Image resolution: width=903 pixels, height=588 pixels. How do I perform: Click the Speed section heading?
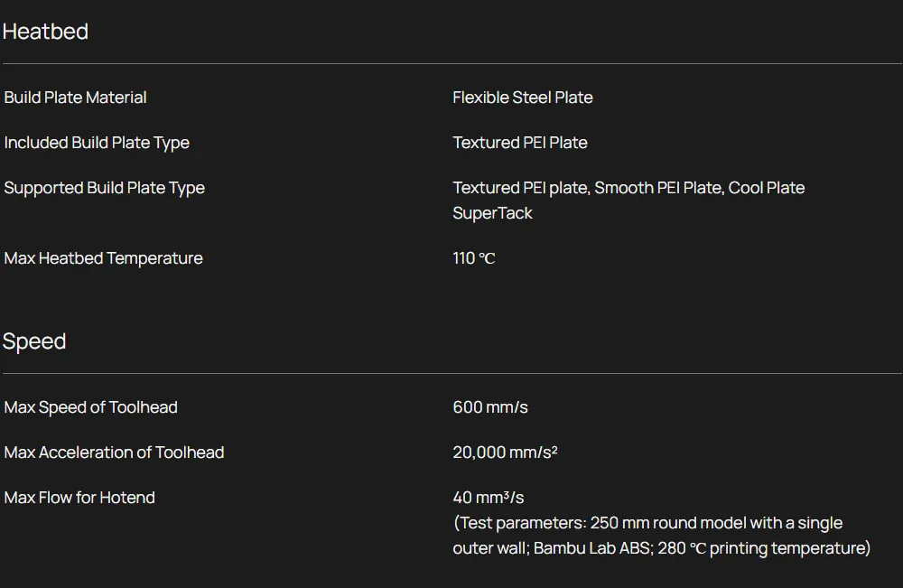point(34,341)
